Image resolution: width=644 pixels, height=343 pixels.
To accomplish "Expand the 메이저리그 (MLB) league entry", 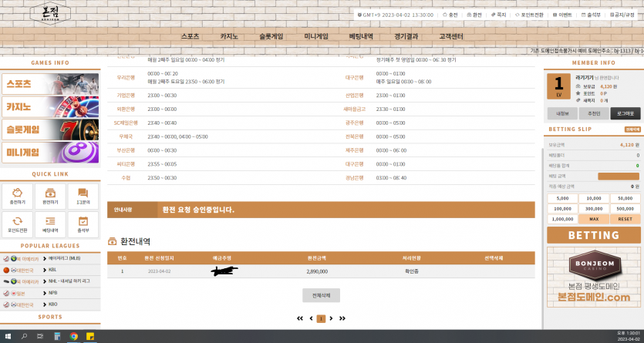I will [x=65, y=258].
